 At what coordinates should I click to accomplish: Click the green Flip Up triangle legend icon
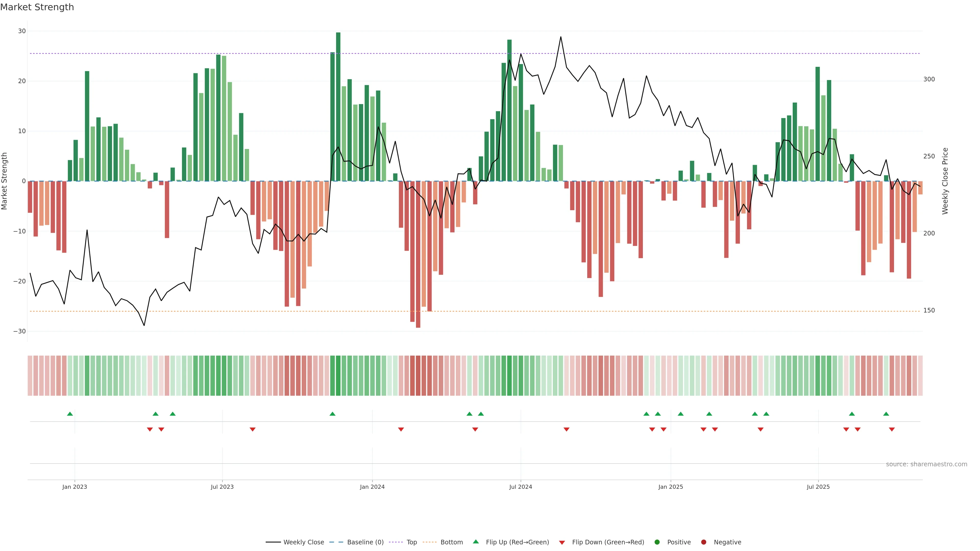point(475,542)
